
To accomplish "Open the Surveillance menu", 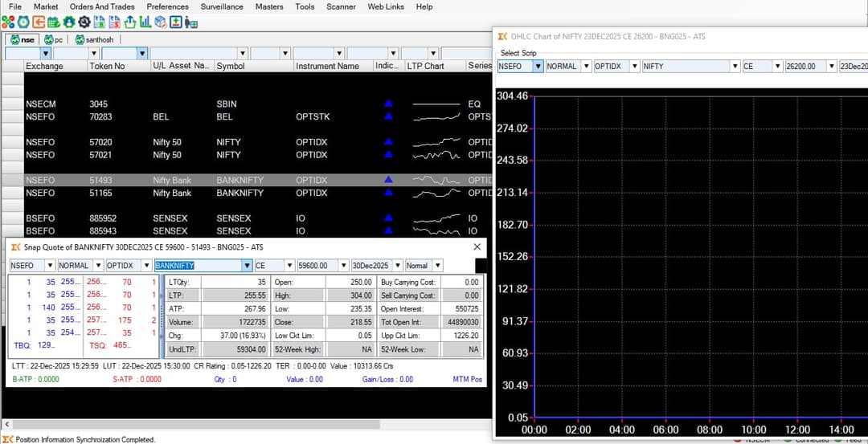I will pos(222,6).
